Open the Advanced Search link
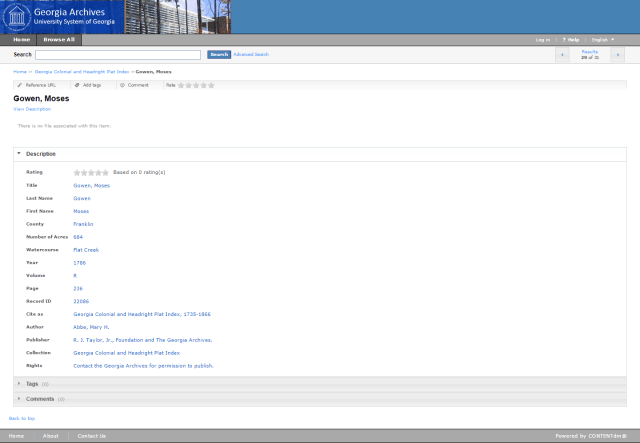Screen dimensions: 640x443 [251, 54]
